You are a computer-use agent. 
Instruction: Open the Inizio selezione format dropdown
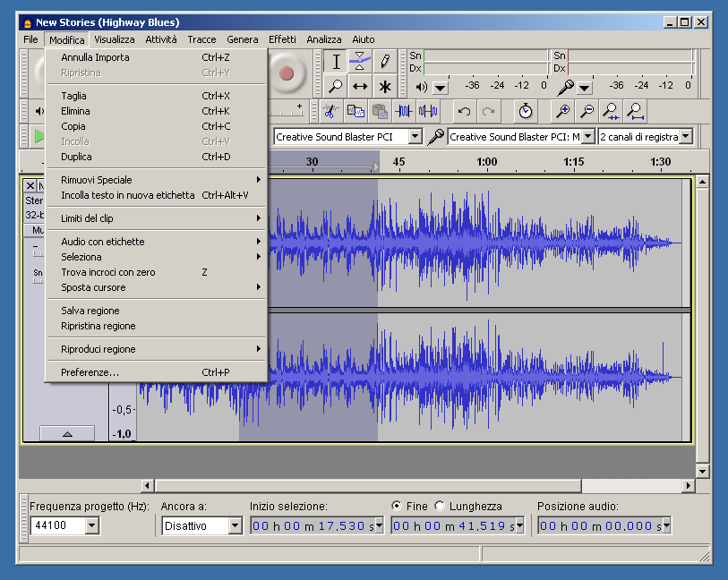tap(380, 525)
